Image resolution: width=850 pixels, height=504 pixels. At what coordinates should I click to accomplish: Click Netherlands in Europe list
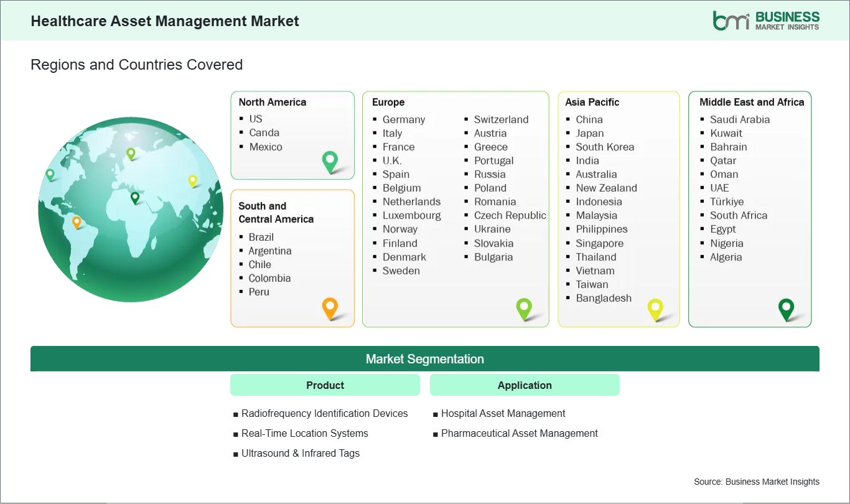[x=411, y=202]
